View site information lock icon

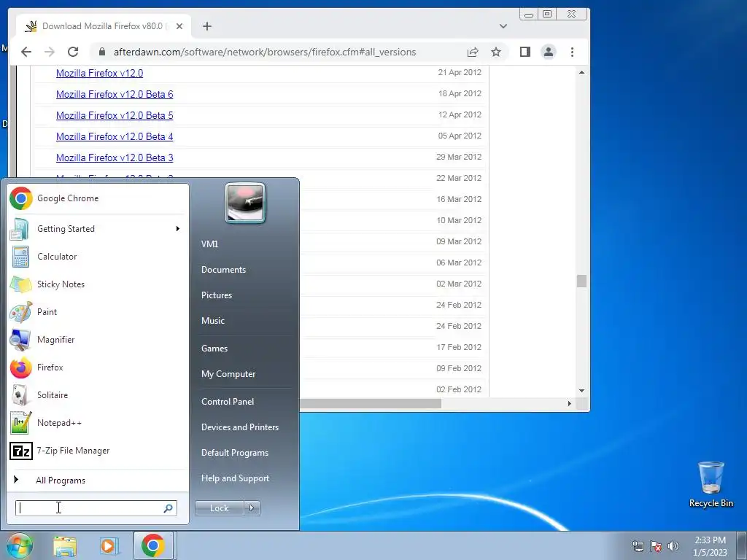point(101,52)
